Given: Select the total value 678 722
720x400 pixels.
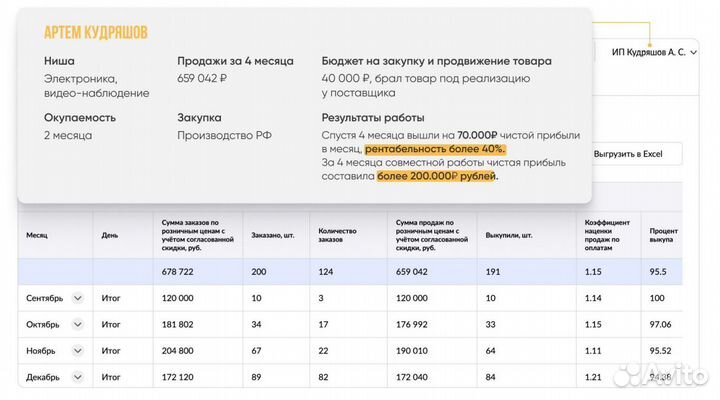Looking at the screenshot, I should (177, 272).
